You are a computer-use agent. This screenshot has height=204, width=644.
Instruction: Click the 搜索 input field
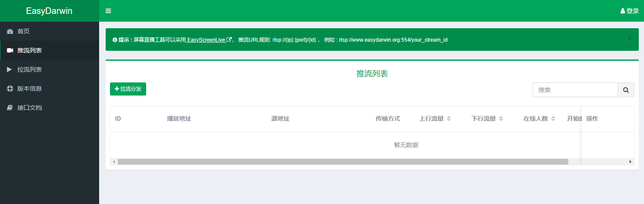(575, 90)
